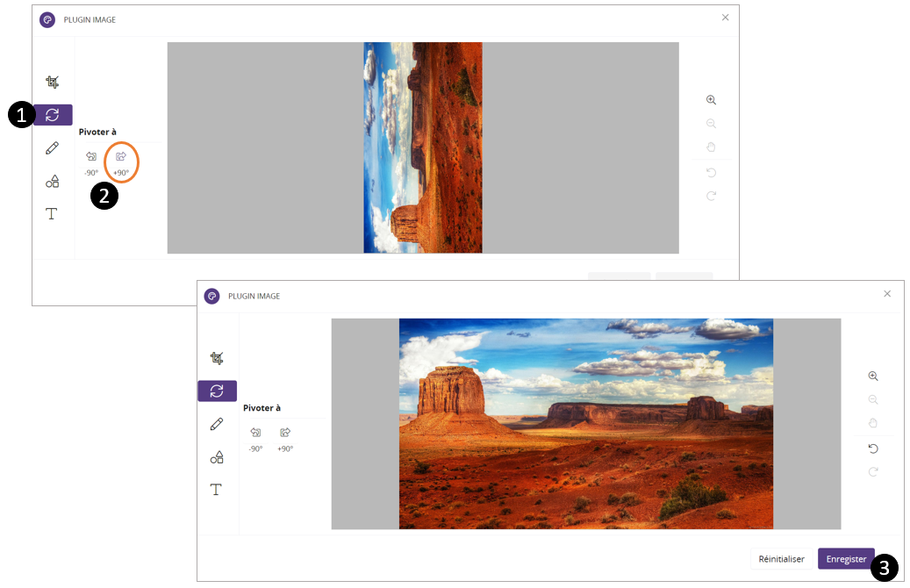Close the lower Plugin Image dialog
The height and width of the screenshot is (588, 910).
click(x=887, y=294)
